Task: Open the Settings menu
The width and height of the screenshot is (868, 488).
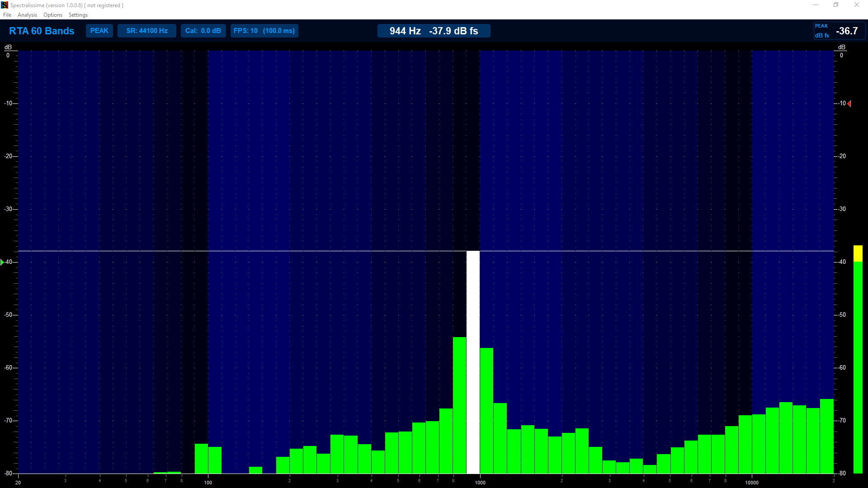Action: point(78,15)
